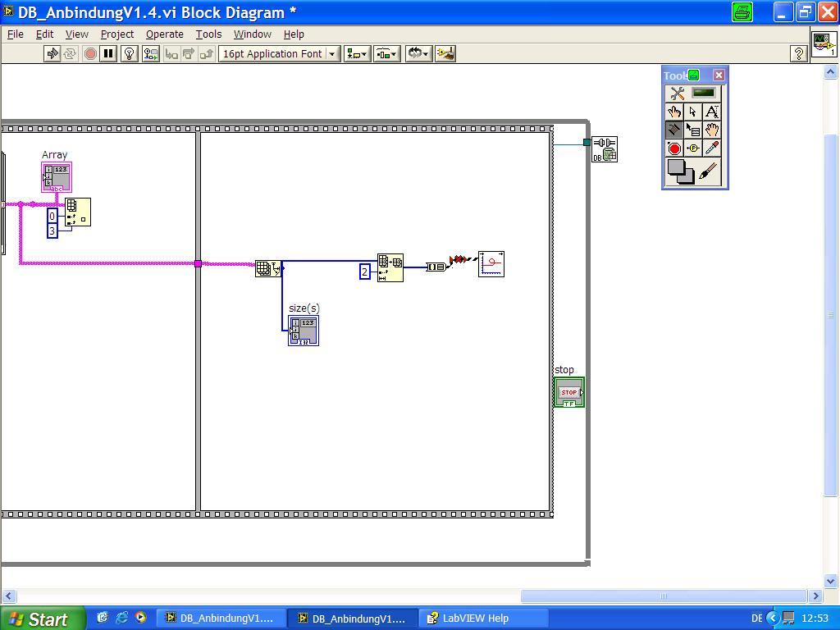Show Context Help question mark button
This screenshot has width=840, height=630.
[799, 53]
